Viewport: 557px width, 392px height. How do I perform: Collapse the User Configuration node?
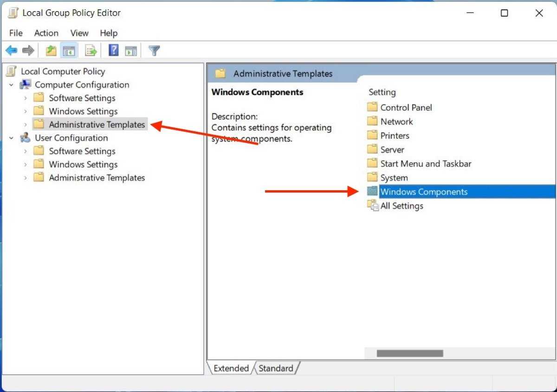[12, 138]
